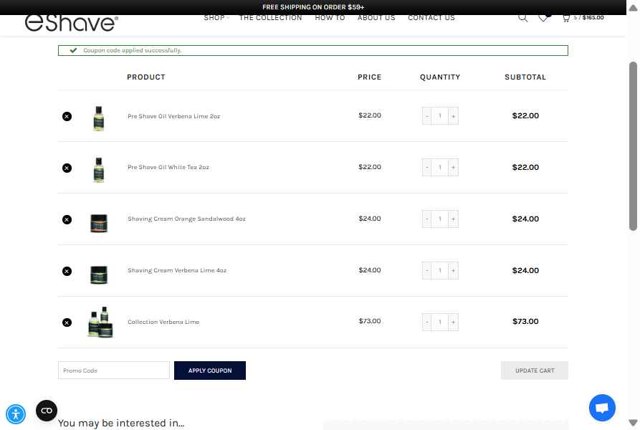This screenshot has height=430, width=640.
Task: Decrease quantity of Pre Shave Oil White Tea
Action: 427,167
